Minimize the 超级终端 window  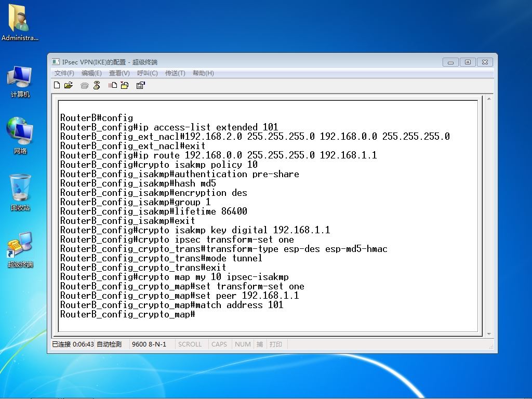(x=450, y=62)
